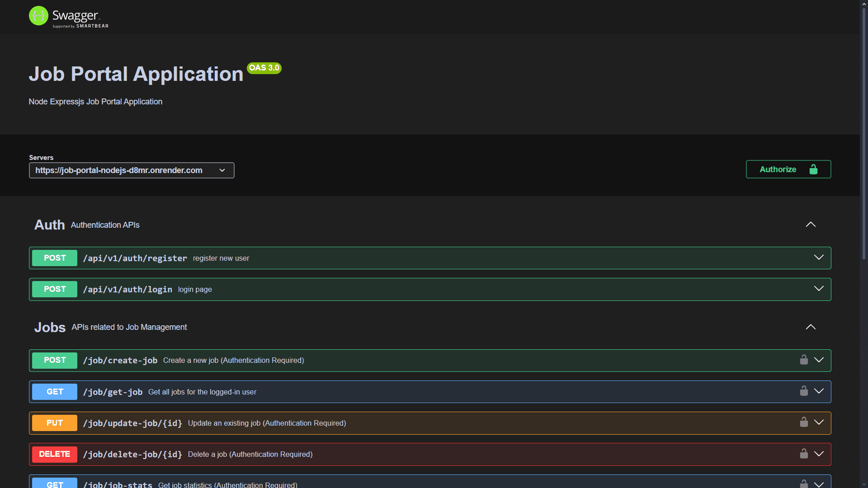
Task: Expand the /job/get-job chevron
Action: coord(819,391)
